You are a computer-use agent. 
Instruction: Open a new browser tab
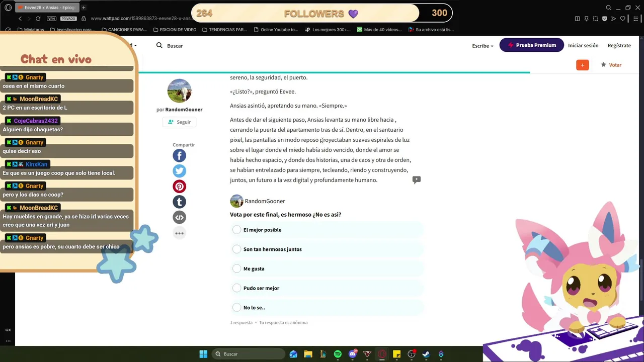click(x=84, y=8)
